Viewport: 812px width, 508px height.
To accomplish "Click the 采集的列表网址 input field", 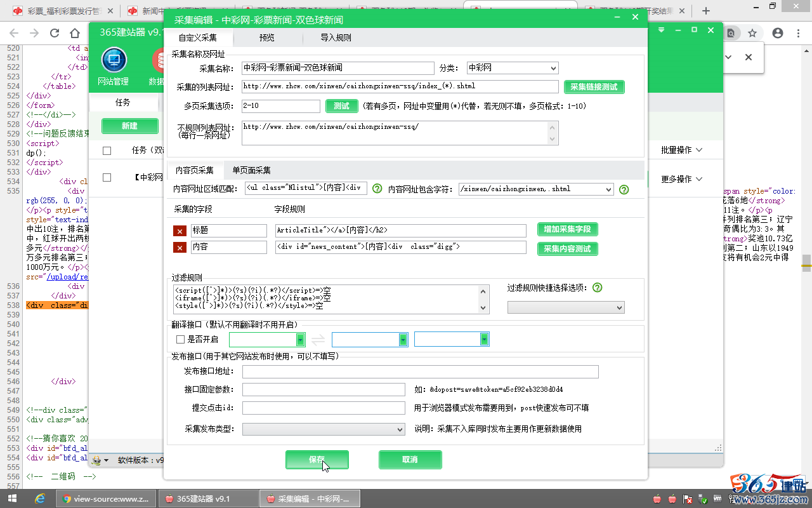I will point(400,86).
